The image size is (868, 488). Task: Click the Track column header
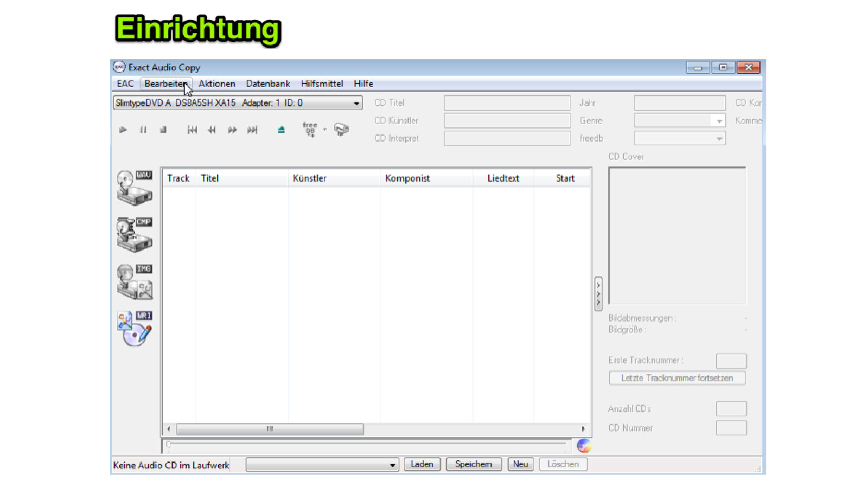pos(178,178)
